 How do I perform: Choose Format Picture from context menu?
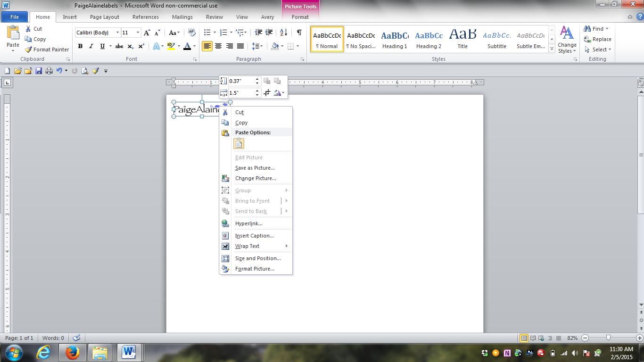255,269
